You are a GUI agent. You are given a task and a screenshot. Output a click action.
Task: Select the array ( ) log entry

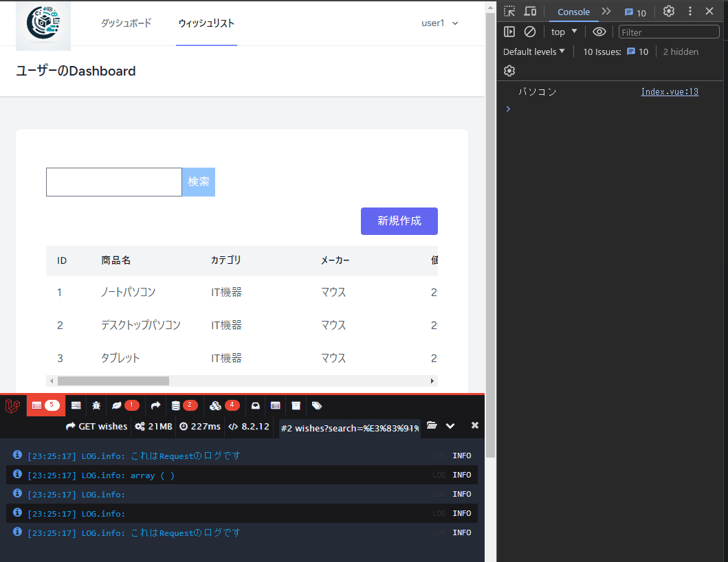(x=242, y=475)
